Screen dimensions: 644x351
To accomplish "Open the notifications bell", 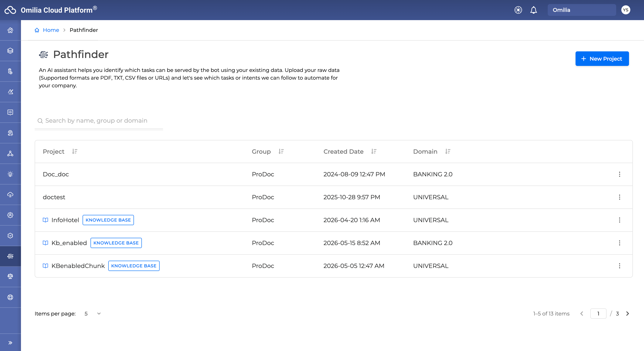I will pyautogui.click(x=534, y=10).
